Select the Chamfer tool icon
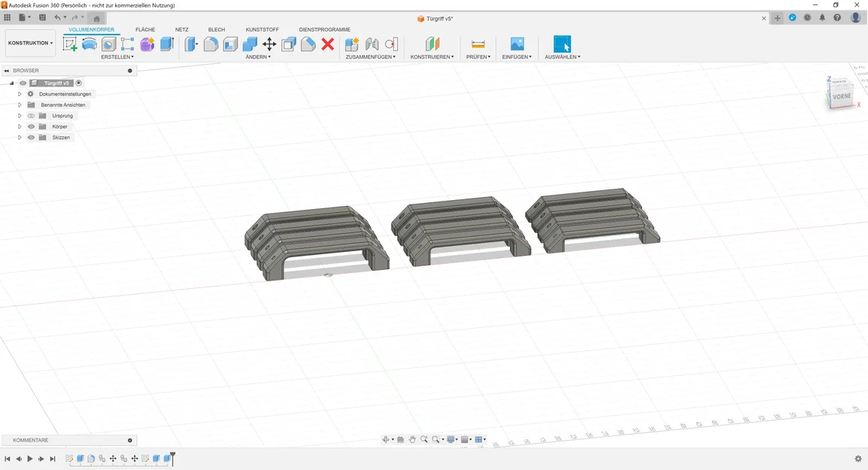Viewport: 868px width, 470px height. point(308,44)
